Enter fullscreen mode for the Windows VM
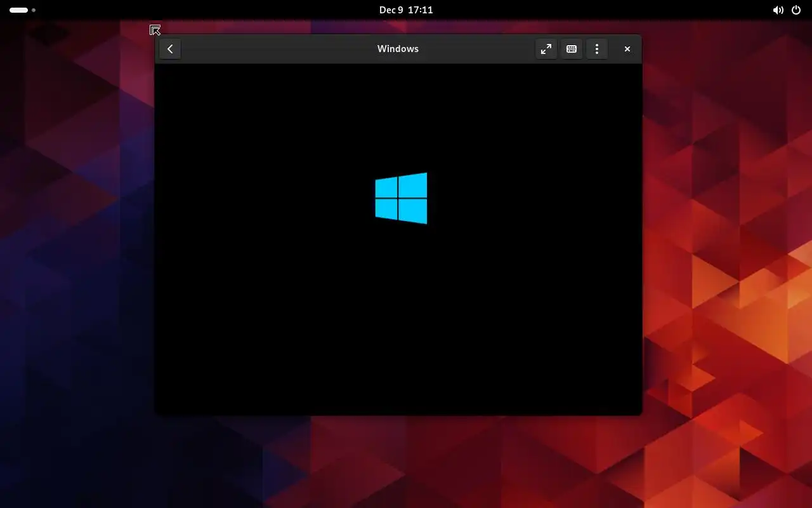 pos(546,49)
